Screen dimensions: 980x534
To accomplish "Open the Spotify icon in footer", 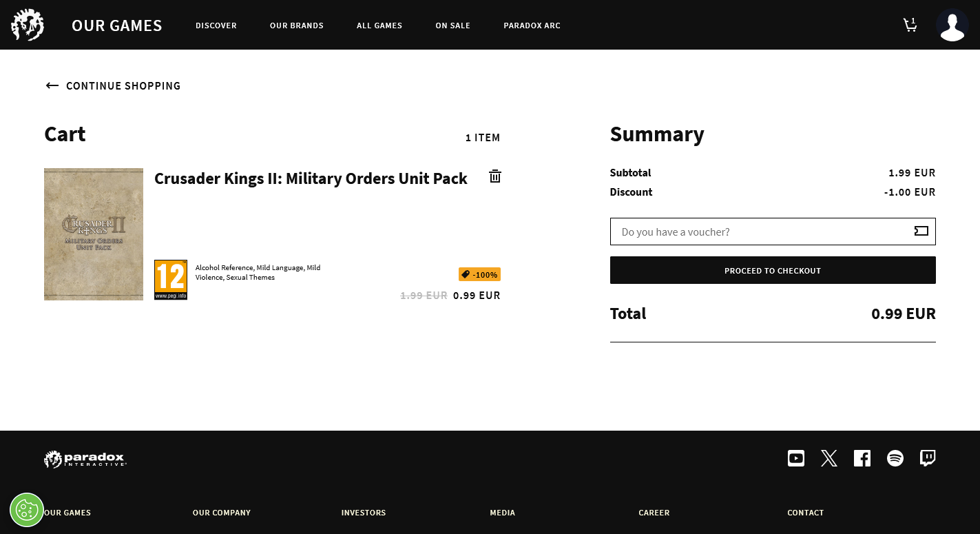I will (895, 458).
